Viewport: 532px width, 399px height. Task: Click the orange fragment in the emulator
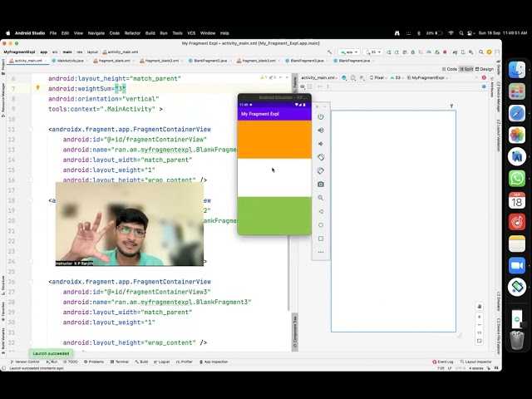tap(274, 139)
